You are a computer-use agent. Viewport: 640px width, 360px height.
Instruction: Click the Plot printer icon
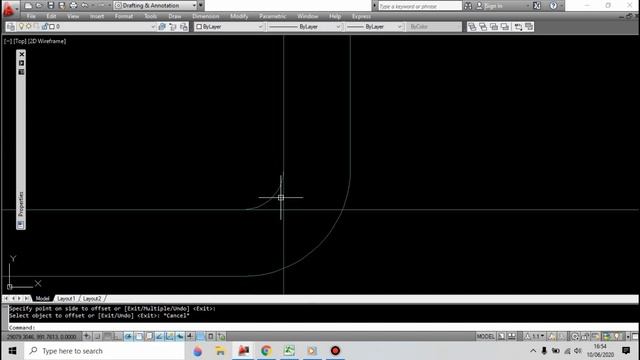(x=73, y=6)
